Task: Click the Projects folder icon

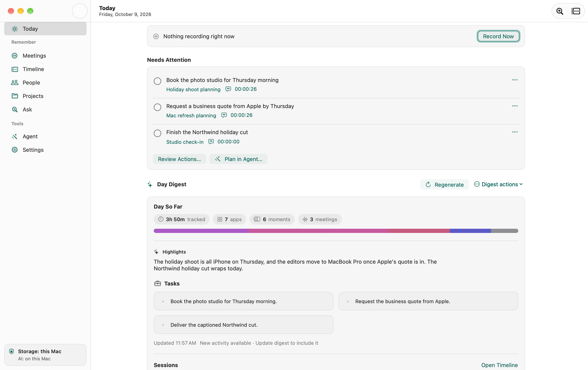Action: 15,96
